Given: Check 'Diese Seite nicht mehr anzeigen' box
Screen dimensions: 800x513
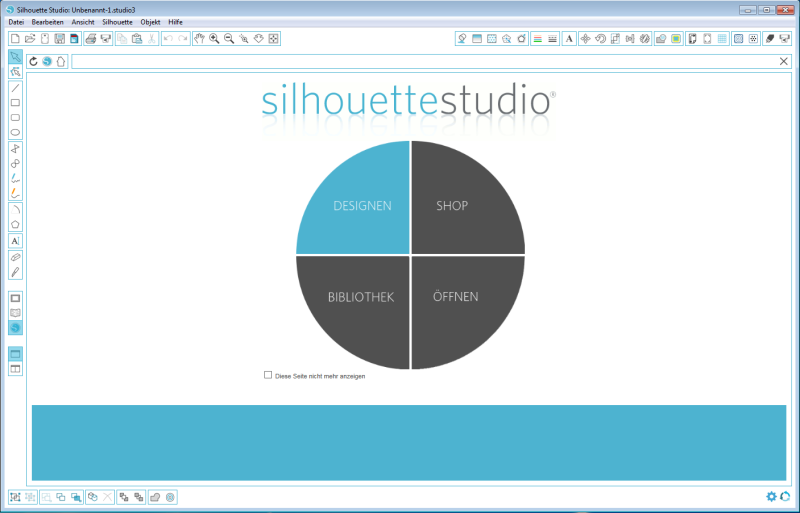Looking at the screenshot, I should [268, 375].
